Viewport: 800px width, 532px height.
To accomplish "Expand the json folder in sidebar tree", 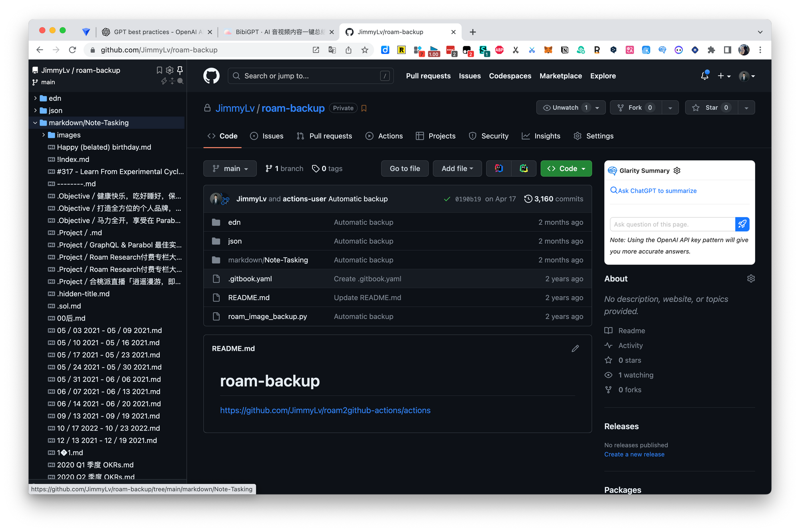I will tap(36, 111).
